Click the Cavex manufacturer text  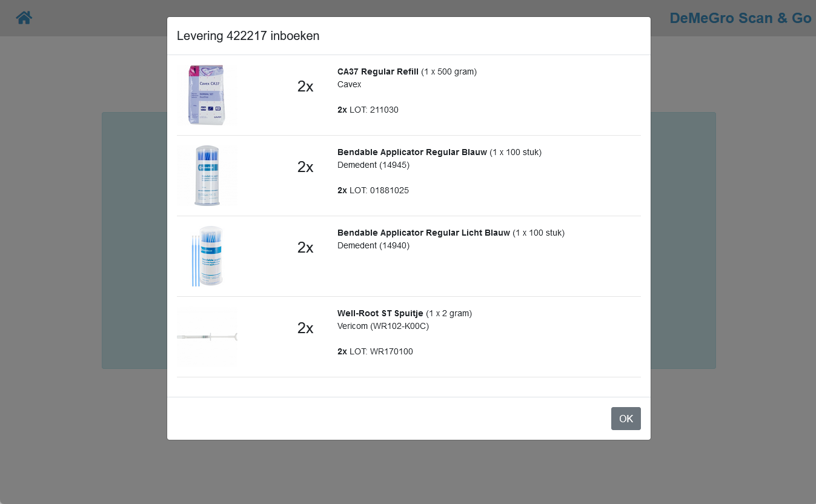tap(350, 84)
